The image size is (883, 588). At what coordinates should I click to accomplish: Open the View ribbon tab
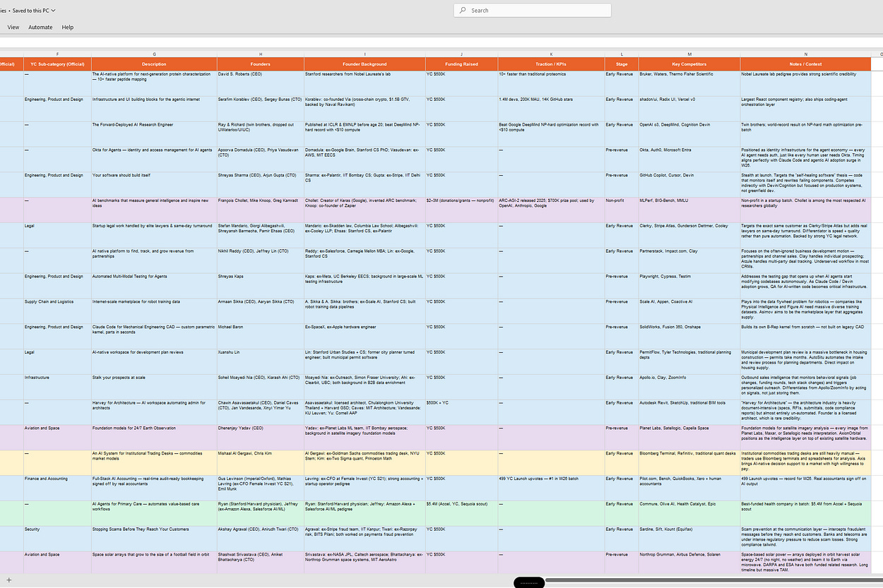[x=13, y=27]
